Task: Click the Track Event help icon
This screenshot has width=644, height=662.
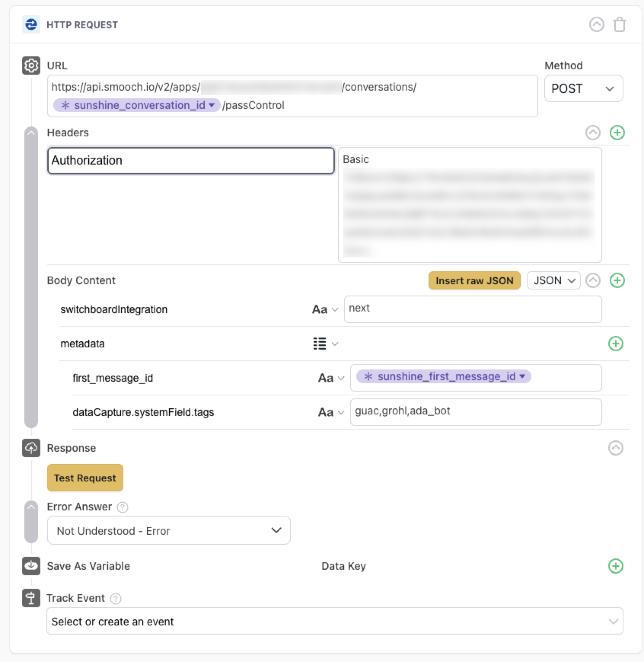Action: coord(115,598)
